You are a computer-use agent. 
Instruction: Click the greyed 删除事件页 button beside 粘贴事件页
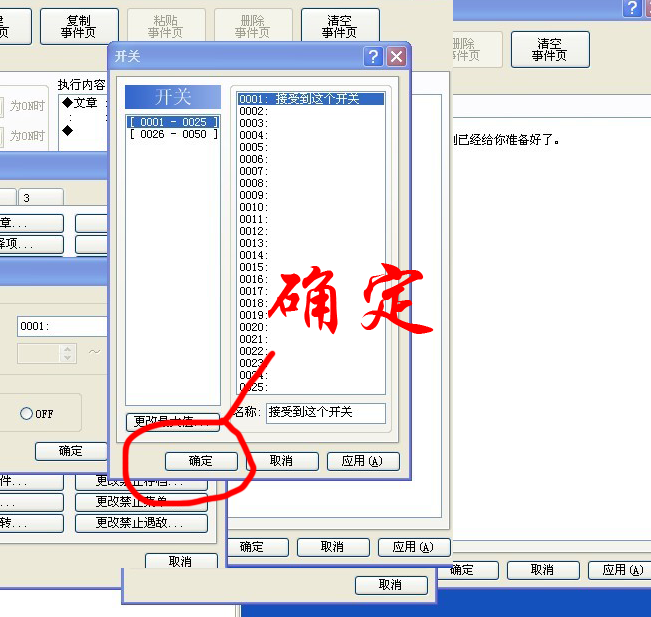(x=253, y=26)
